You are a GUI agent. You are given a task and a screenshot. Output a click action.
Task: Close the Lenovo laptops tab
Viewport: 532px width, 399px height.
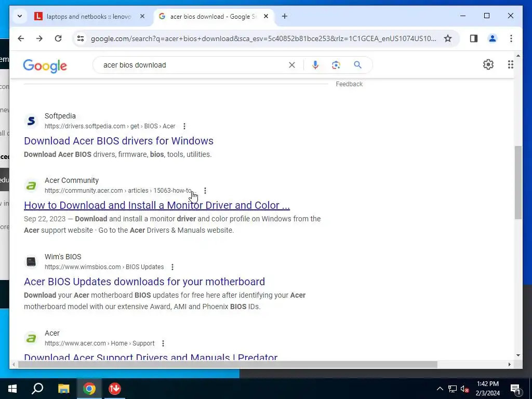pyautogui.click(x=142, y=16)
